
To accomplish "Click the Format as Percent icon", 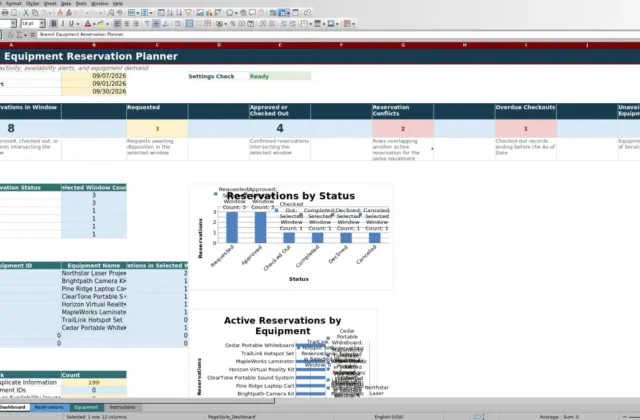I will coord(233,24).
